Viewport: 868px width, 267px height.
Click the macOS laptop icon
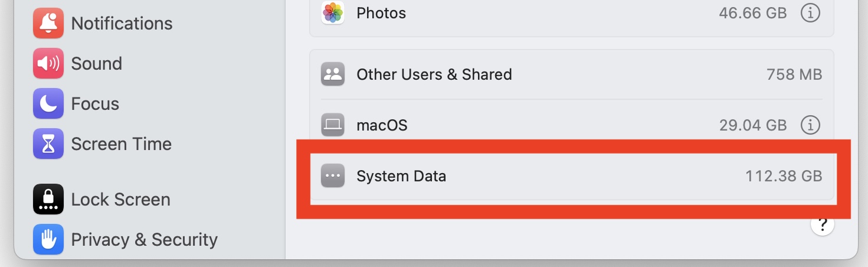pyautogui.click(x=333, y=125)
